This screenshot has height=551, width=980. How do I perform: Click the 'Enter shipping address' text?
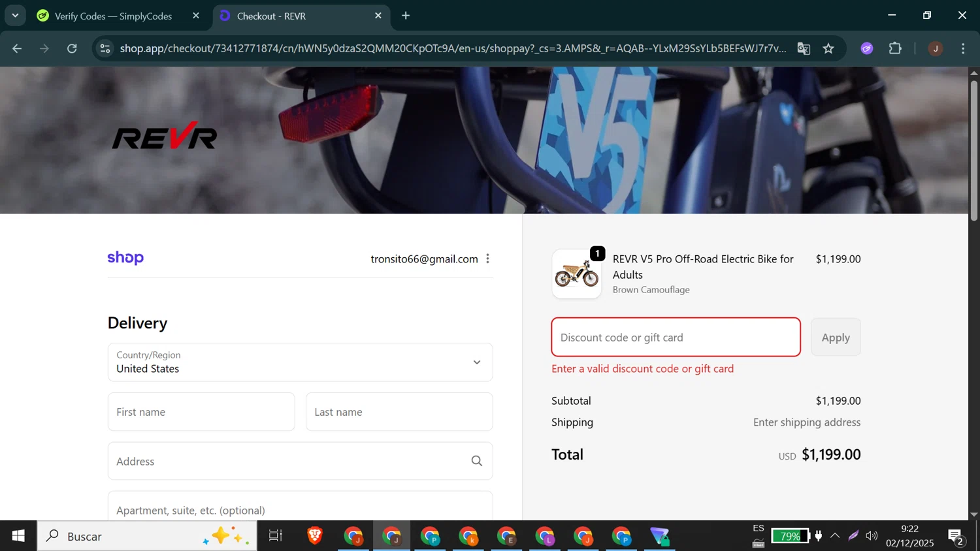[807, 422]
